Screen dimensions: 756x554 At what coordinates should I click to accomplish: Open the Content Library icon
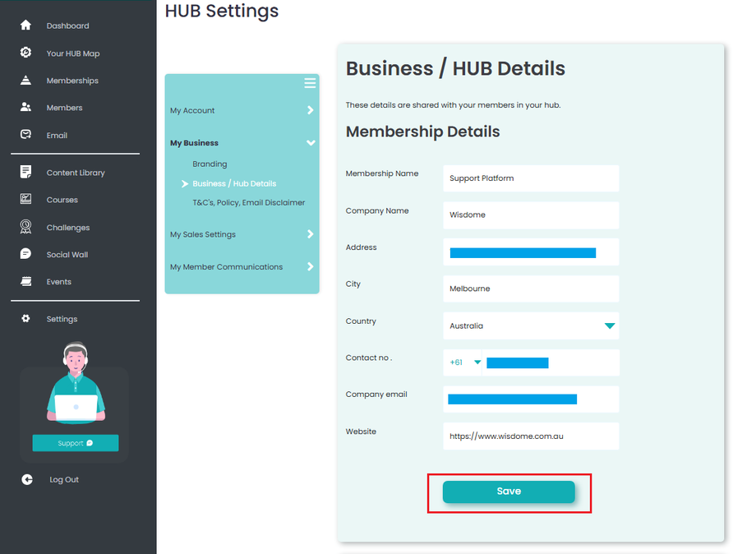point(25,173)
